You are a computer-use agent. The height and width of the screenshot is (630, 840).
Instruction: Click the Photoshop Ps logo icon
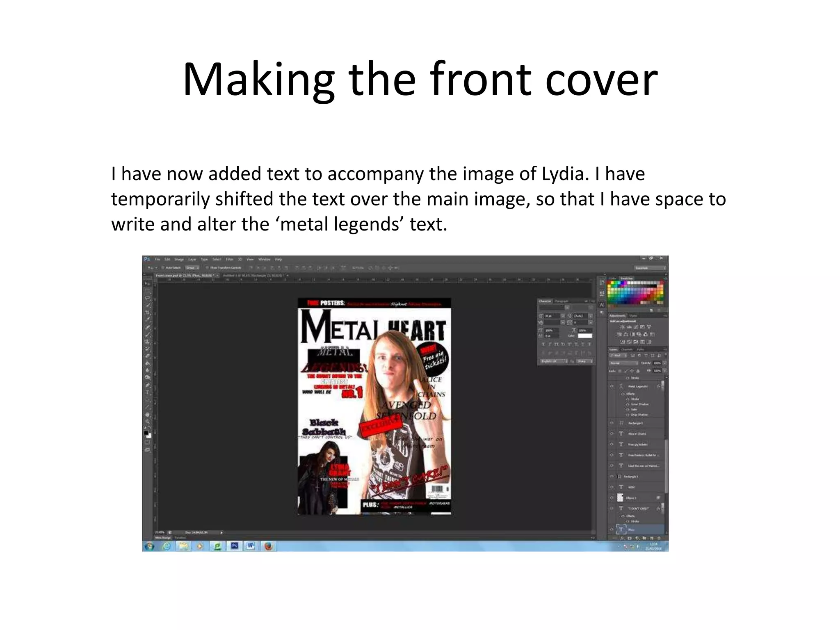point(147,259)
